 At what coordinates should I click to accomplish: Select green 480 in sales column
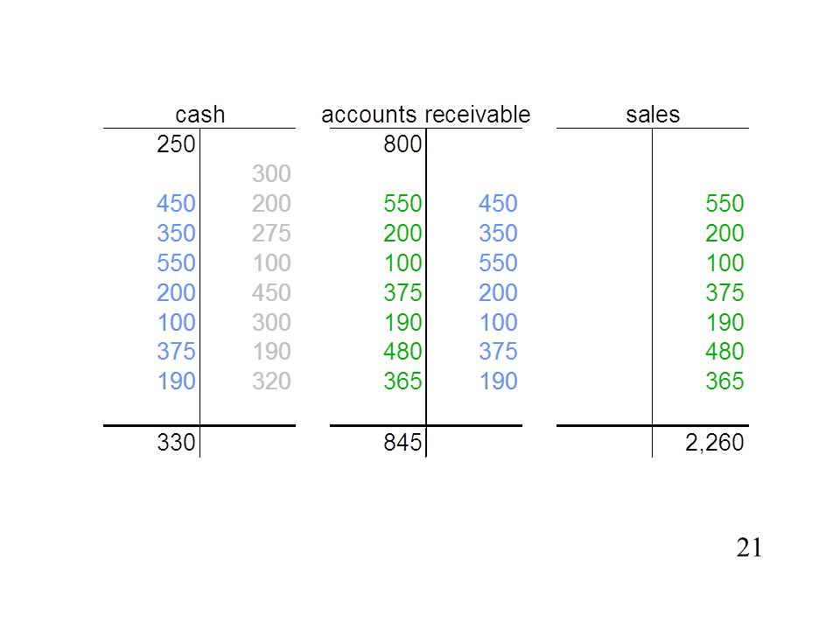click(724, 352)
